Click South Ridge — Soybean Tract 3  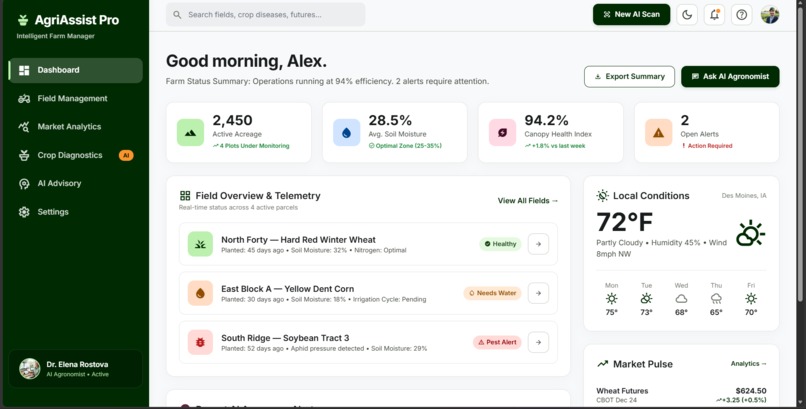(285, 338)
